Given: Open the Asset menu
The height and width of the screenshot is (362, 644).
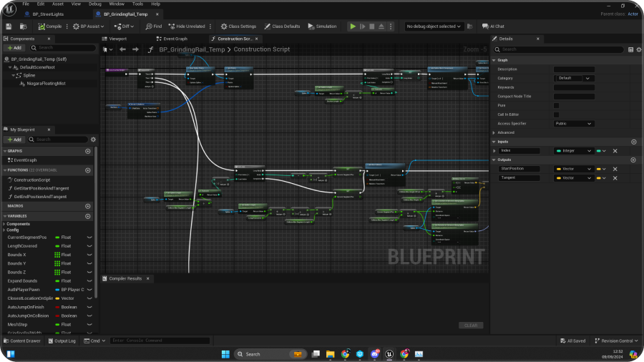Looking at the screenshot, I should point(57,4).
